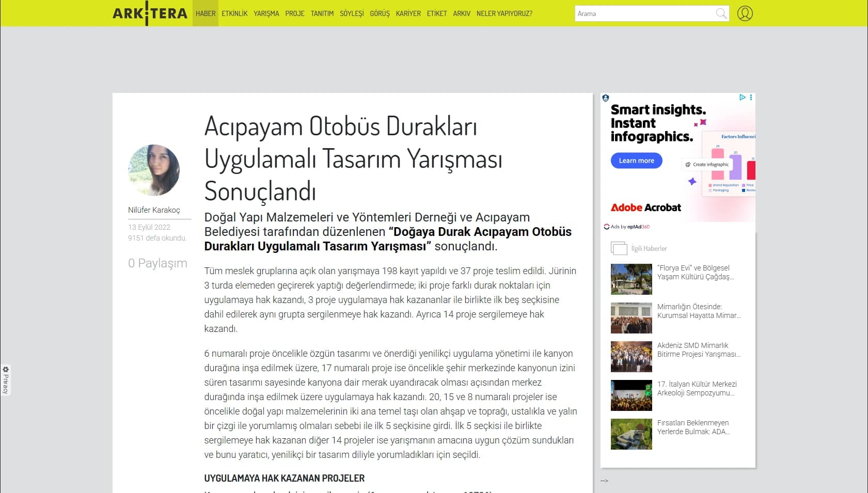Click the Arkitera logo
Image resolution: width=868 pixels, height=493 pixels.
click(150, 13)
